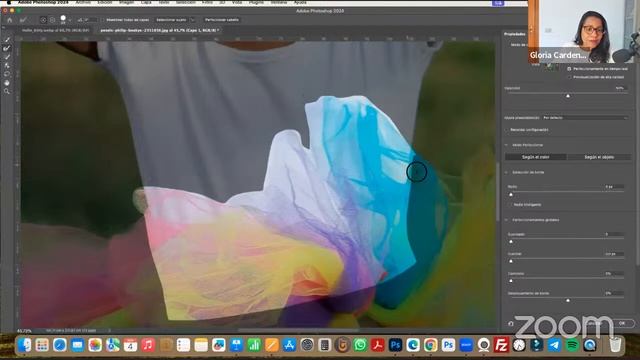Choose Add to selection mode icon

tap(43, 20)
